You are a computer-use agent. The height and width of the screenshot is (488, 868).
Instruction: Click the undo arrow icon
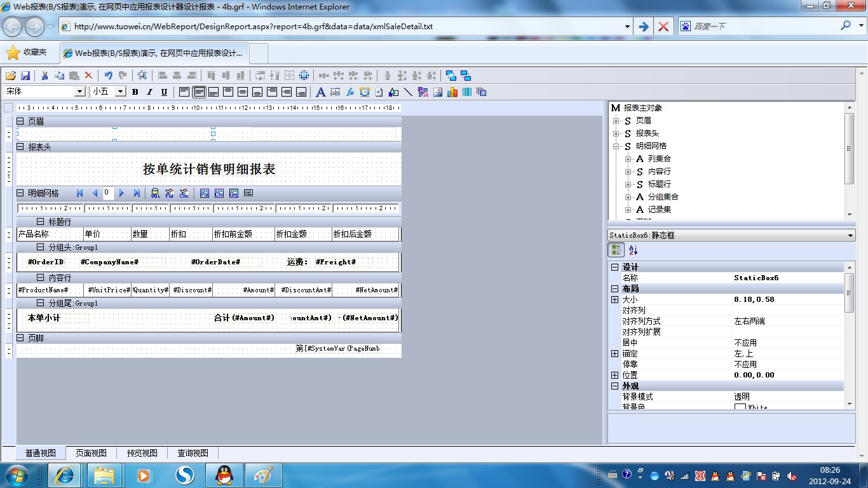coord(109,76)
